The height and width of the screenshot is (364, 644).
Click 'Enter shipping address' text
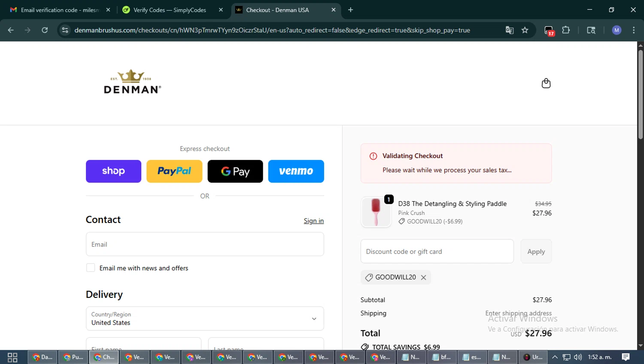(x=518, y=313)
